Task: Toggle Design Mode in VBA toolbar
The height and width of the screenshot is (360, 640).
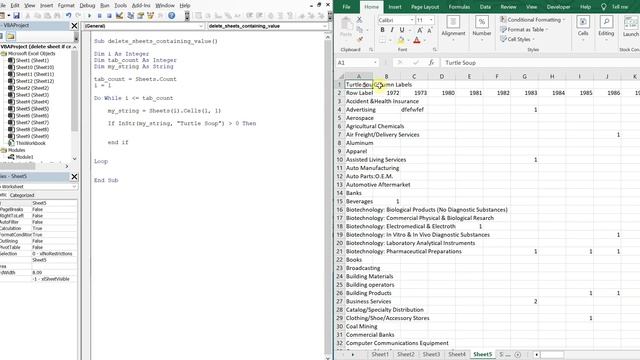Action: click(x=120, y=16)
